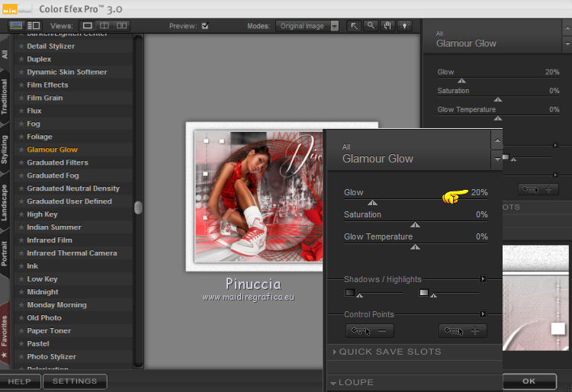Toggle favorite star for Foliage

coord(21,137)
